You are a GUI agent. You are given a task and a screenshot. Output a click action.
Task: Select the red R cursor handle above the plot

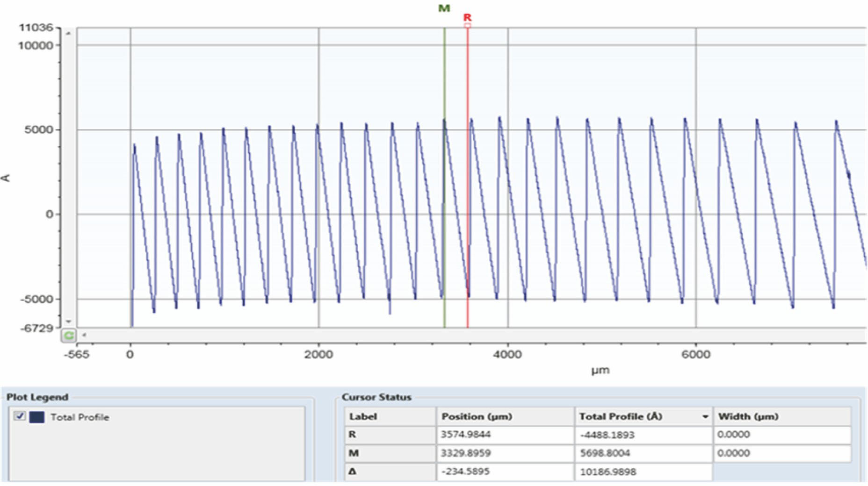(x=467, y=25)
